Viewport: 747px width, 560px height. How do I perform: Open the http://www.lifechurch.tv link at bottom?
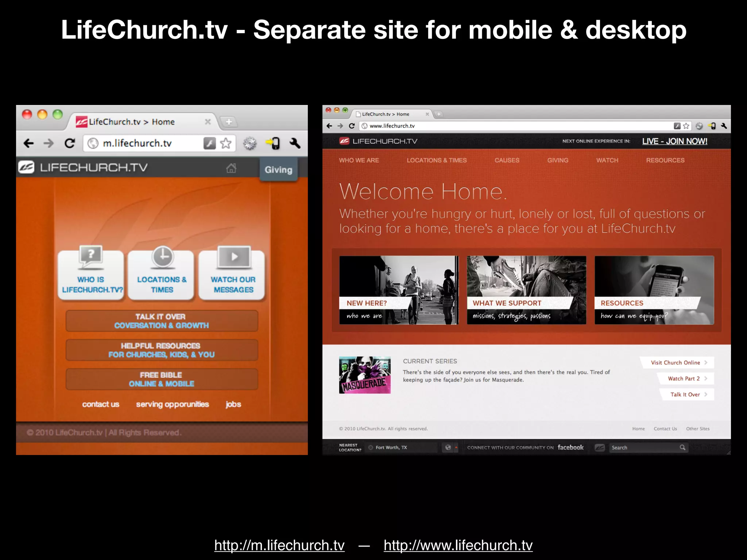pyautogui.click(x=458, y=545)
